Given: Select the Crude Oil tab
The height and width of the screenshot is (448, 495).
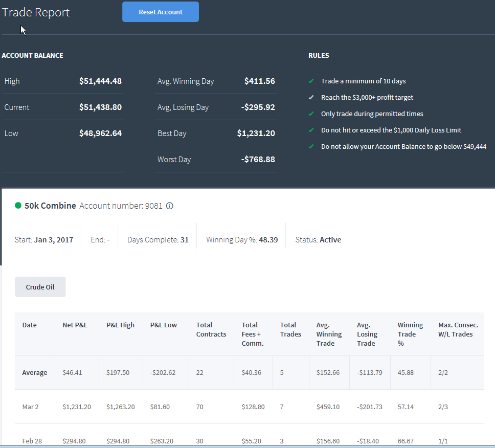Looking at the screenshot, I should pyautogui.click(x=40, y=287).
